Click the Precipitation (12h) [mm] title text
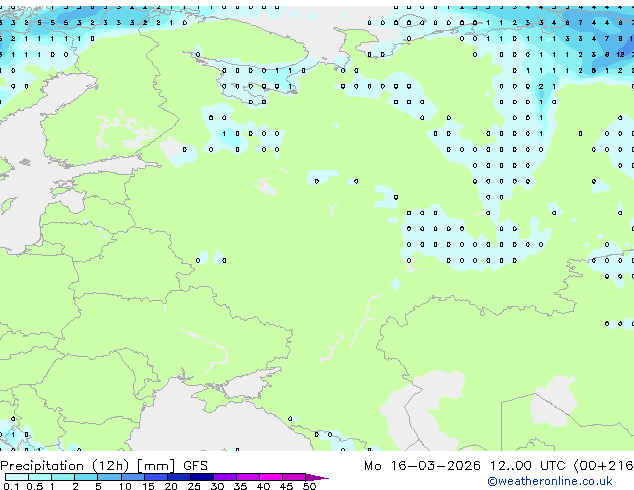 point(88,466)
